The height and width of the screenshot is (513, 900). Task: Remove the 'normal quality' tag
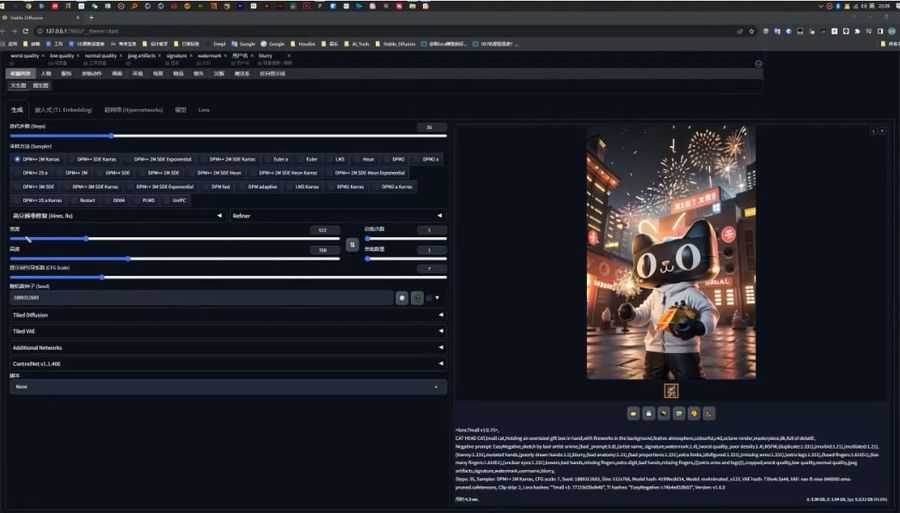pos(121,56)
